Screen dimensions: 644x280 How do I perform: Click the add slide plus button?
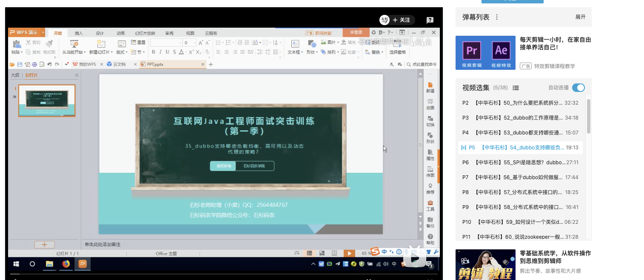[x=44, y=245]
